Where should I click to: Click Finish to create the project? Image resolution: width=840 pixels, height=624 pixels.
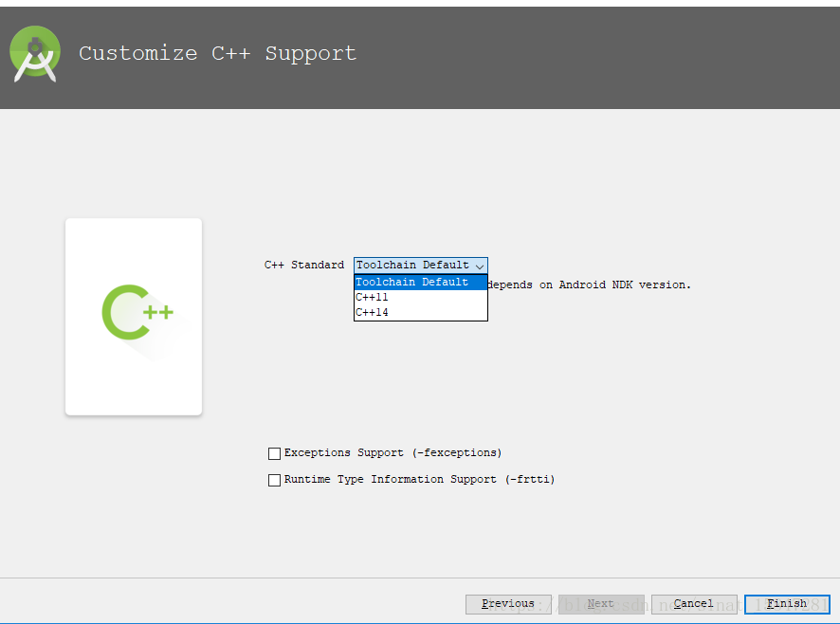pos(787,604)
